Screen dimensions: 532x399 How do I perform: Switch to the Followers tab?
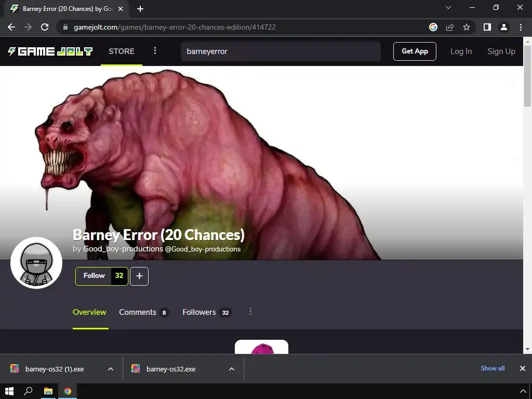click(207, 312)
